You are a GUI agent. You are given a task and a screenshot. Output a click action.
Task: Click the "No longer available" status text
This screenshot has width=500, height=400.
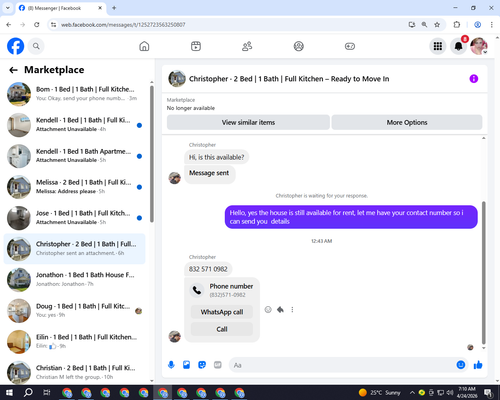coord(191,108)
